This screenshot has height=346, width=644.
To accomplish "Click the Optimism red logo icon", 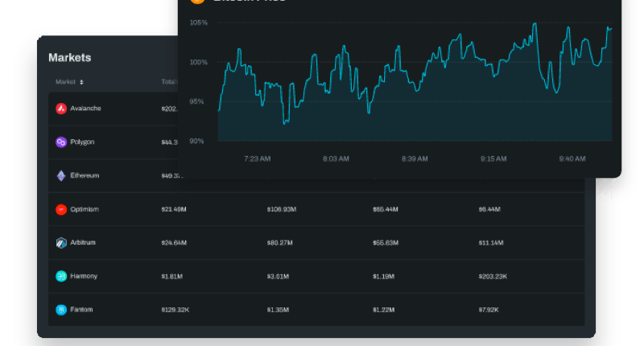I will pyautogui.click(x=61, y=209).
